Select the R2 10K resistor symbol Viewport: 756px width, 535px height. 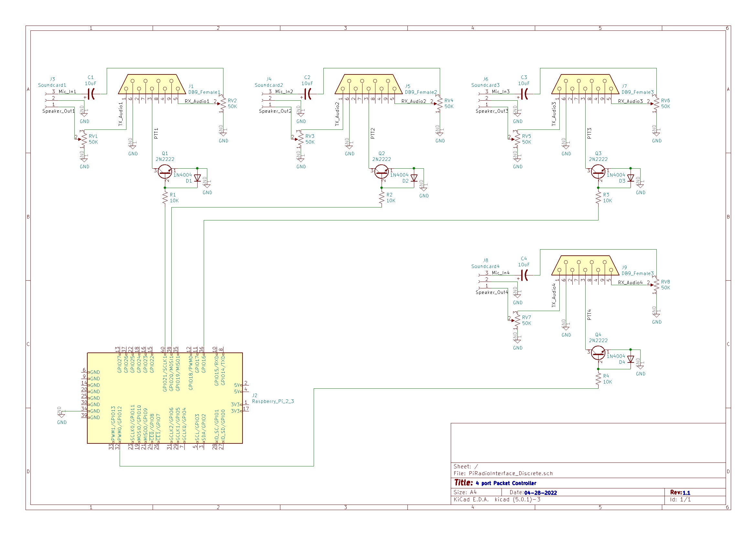pos(382,197)
